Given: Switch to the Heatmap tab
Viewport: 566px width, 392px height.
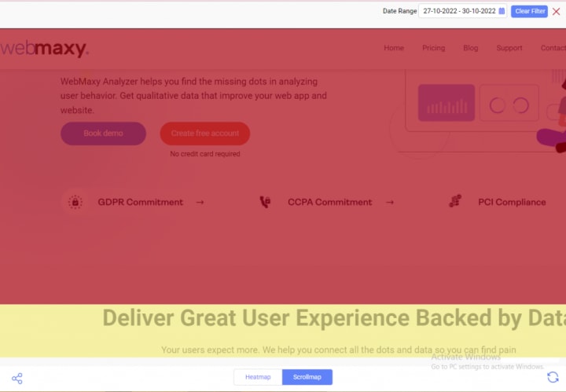Looking at the screenshot, I should pyautogui.click(x=258, y=377).
